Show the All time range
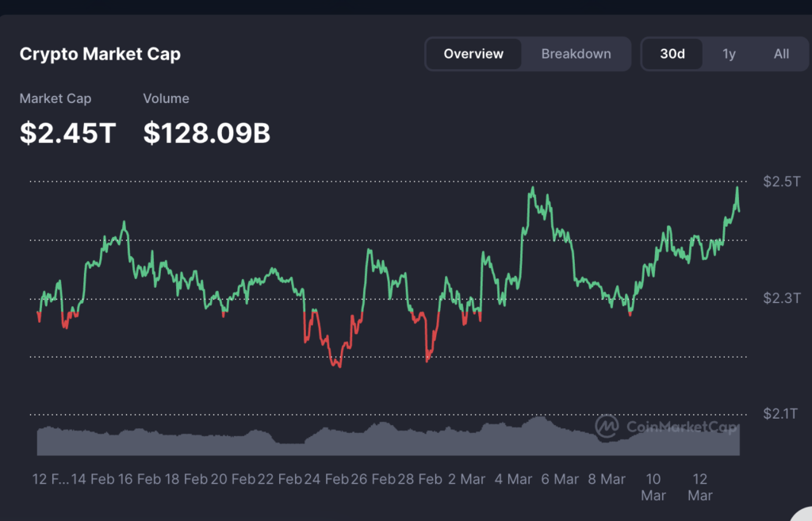 pos(781,54)
